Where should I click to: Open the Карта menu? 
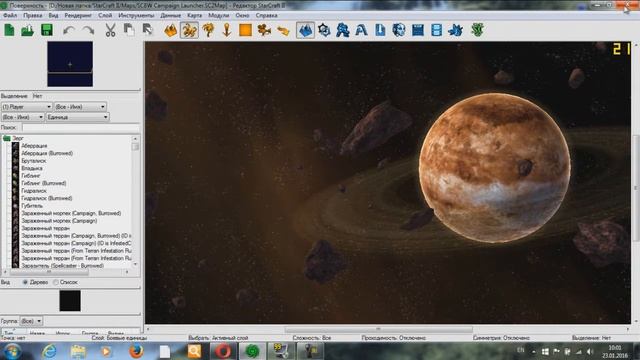point(195,16)
